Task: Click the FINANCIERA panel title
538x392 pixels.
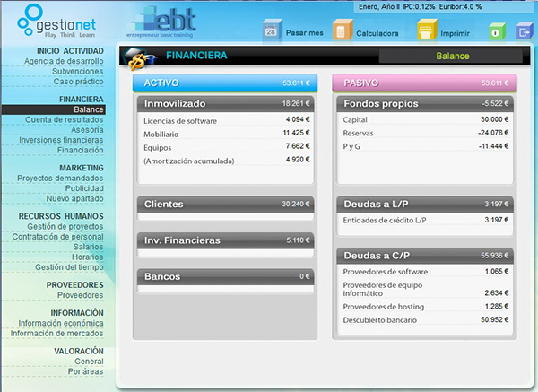Action: tap(196, 56)
